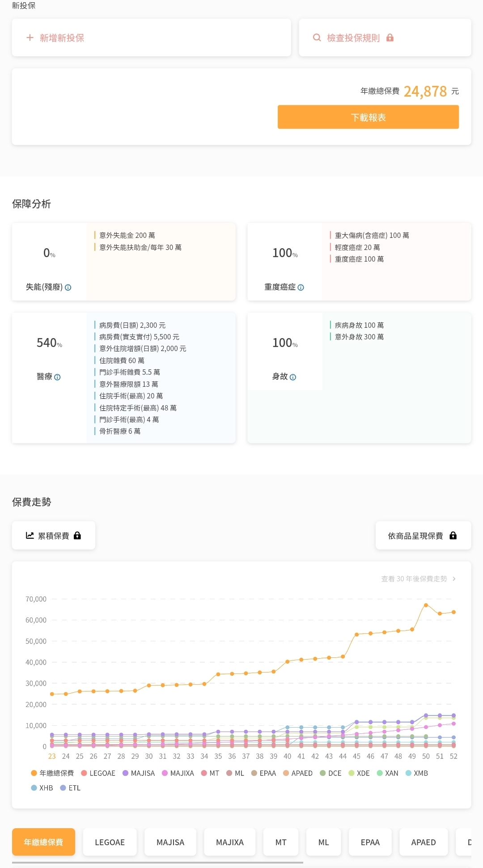Expand 查看 30 年後保費走勢 chevron

pyautogui.click(x=454, y=579)
